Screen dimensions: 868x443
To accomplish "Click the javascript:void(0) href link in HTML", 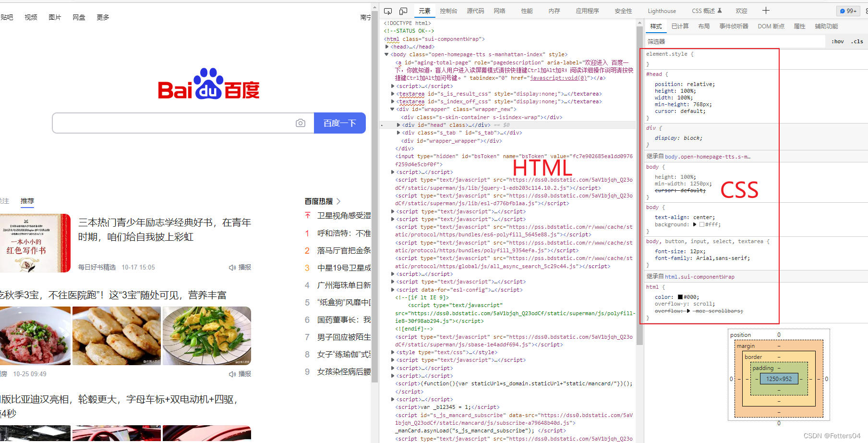I will point(558,78).
